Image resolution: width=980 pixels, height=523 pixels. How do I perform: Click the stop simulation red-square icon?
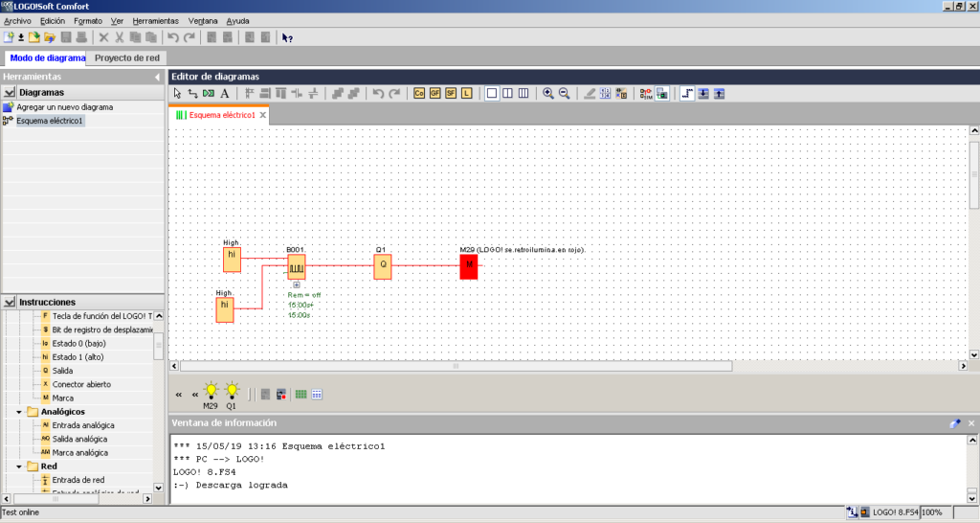(281, 394)
